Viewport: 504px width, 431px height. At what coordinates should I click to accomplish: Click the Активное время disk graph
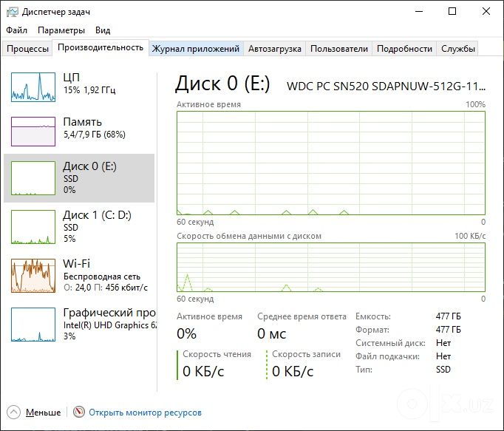(331, 163)
